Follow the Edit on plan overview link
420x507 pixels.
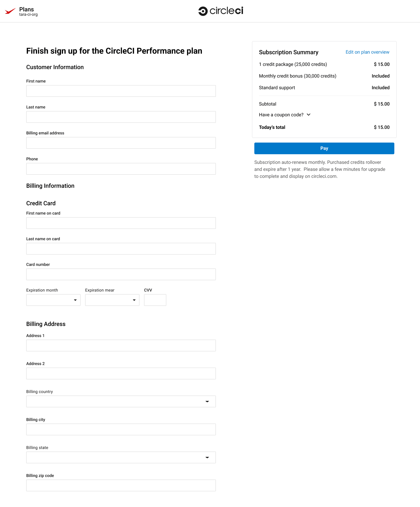367,52
